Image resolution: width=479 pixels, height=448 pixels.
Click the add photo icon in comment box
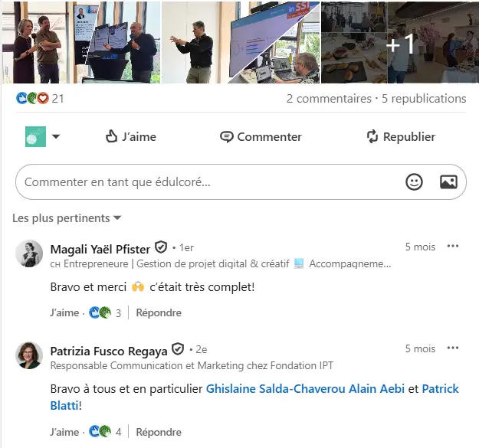[448, 182]
